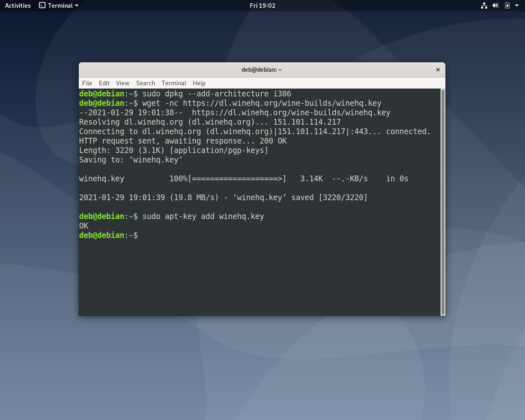Viewport: 525px width, 420px height.
Task: Open the clock showing Fri 19:02
Action: (262, 5)
